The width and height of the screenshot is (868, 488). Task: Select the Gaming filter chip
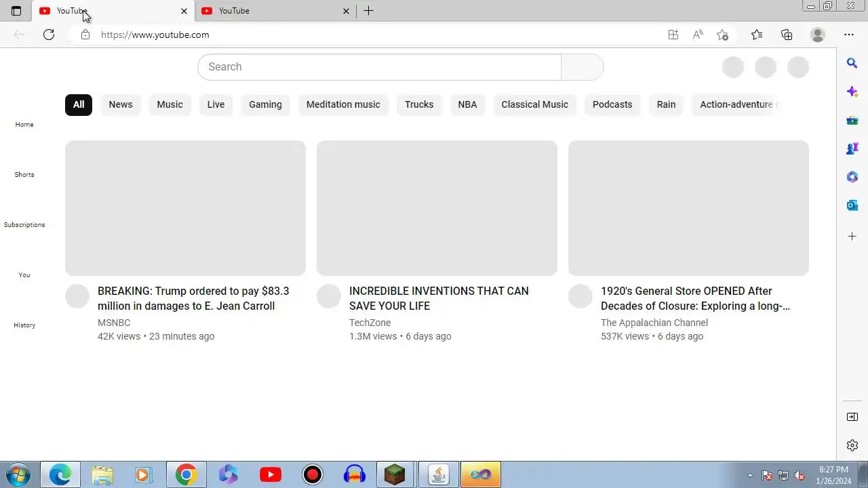click(x=265, y=104)
